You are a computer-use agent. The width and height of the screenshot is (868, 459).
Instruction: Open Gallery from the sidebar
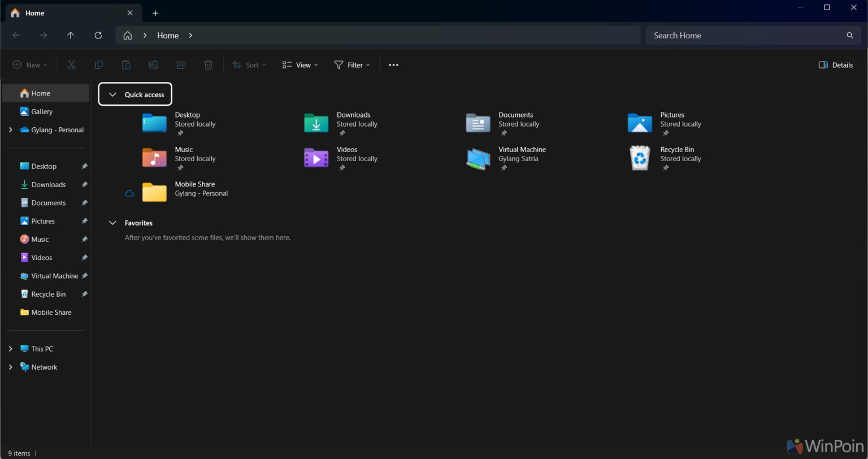click(42, 111)
